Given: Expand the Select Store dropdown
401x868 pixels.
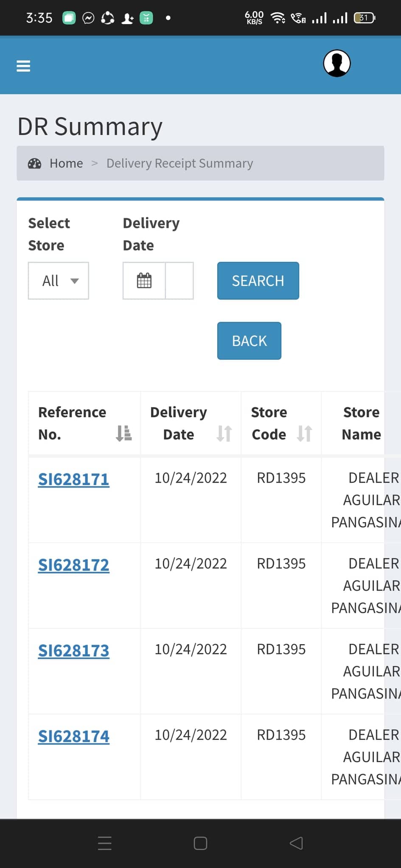Looking at the screenshot, I should [x=59, y=281].
